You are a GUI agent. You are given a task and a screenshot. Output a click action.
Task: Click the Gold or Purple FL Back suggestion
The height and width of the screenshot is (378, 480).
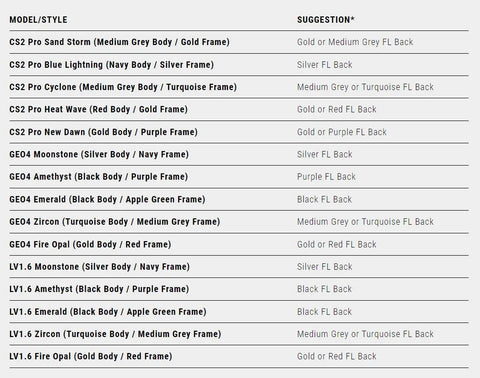(342, 132)
